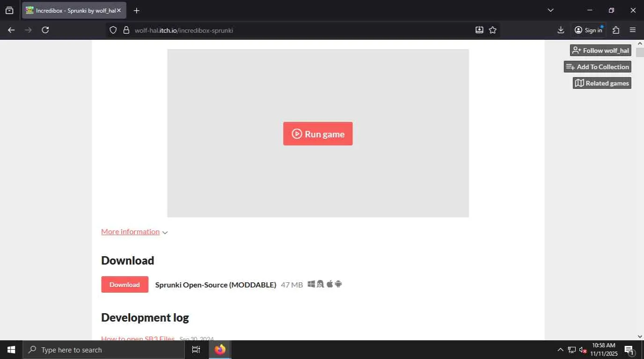This screenshot has height=359, width=644.
Task: Click the 47 MB file size
Action: (292, 285)
